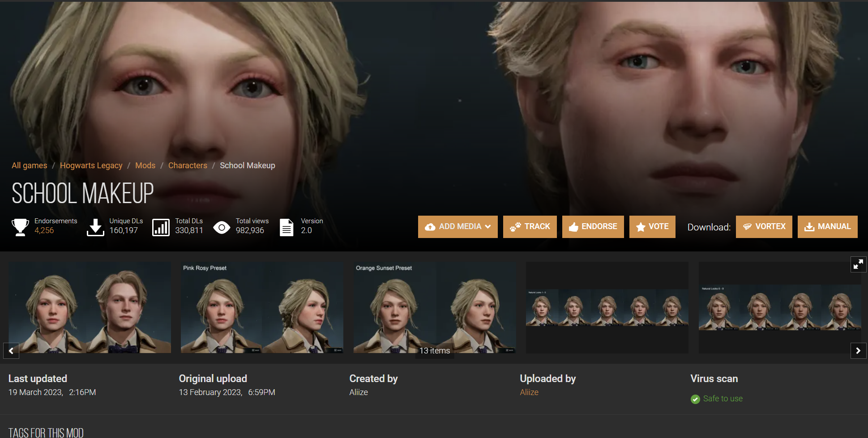868x438 pixels.
Task: Click the Tags For This Mod heading
Action: point(46,433)
